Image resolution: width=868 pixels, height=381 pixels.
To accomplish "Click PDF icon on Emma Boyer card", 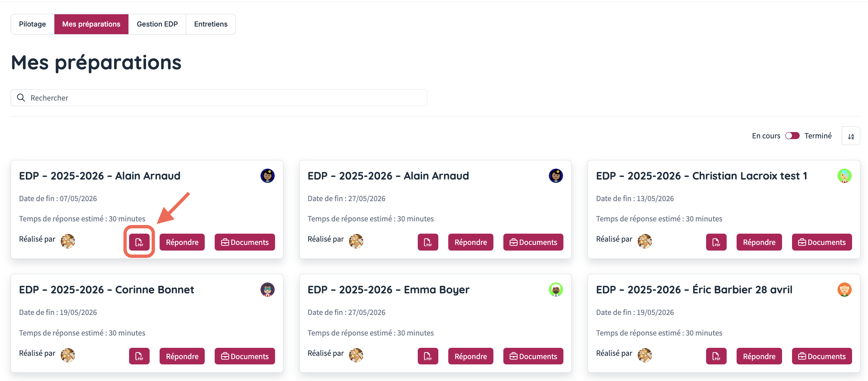I will 428,356.
